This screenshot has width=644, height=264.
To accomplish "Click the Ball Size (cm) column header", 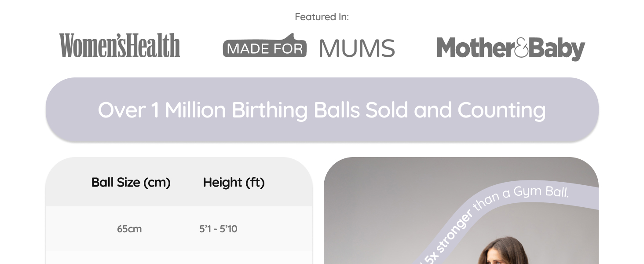I will (x=131, y=182).
